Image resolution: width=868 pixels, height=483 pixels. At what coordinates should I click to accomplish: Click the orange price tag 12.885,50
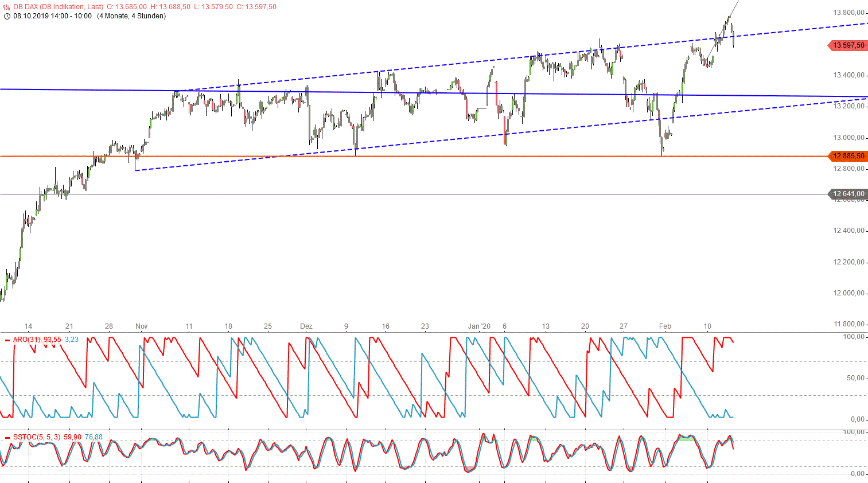point(848,156)
